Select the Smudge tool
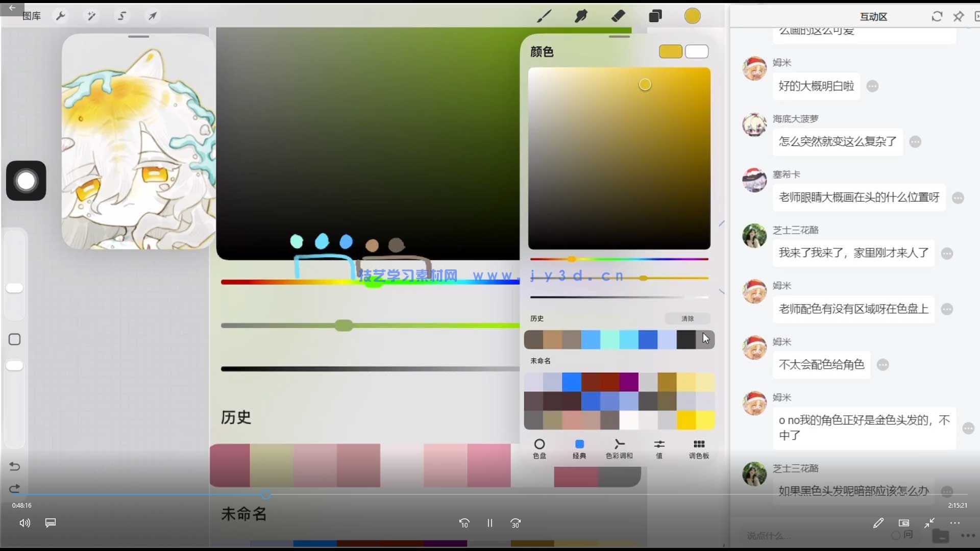The height and width of the screenshot is (551, 980). point(581,16)
